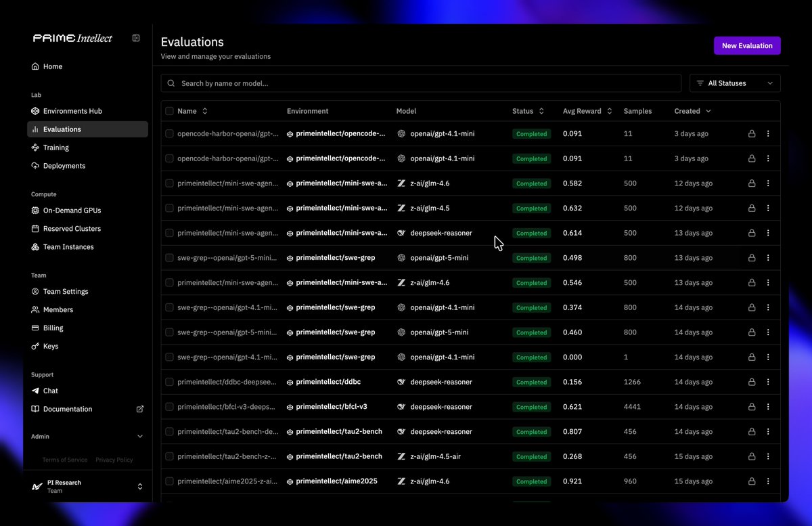Click lock icon on the aime2025 row
The height and width of the screenshot is (526, 812).
(751, 481)
